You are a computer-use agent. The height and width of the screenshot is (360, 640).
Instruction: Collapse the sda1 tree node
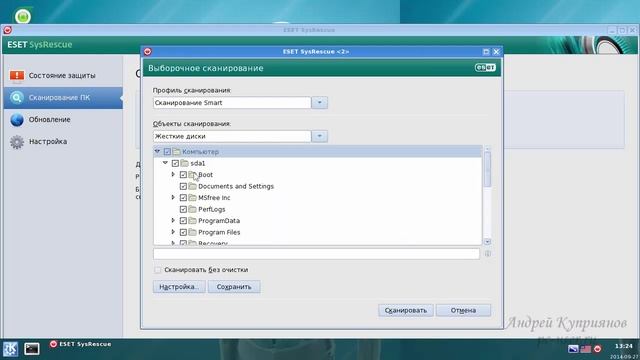165,163
